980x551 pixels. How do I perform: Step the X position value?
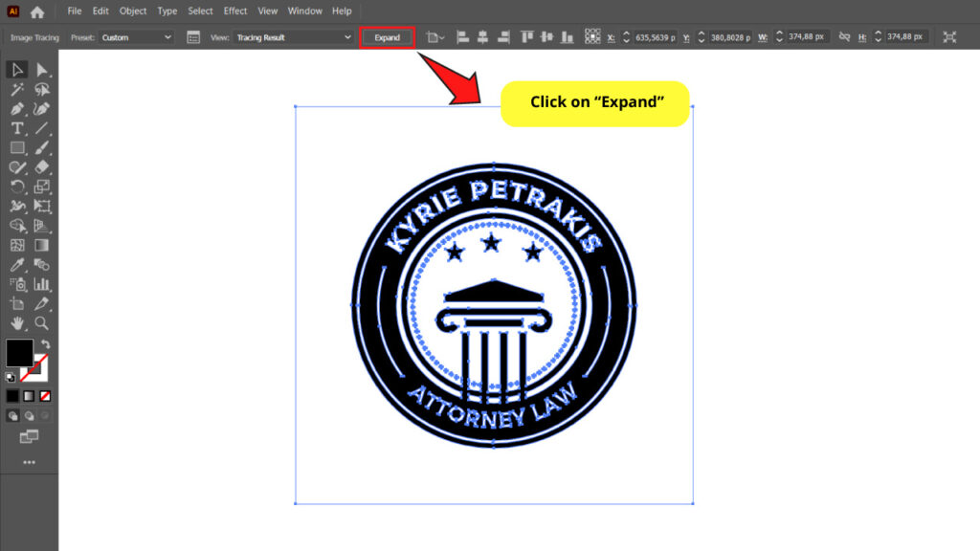pyautogui.click(x=626, y=37)
